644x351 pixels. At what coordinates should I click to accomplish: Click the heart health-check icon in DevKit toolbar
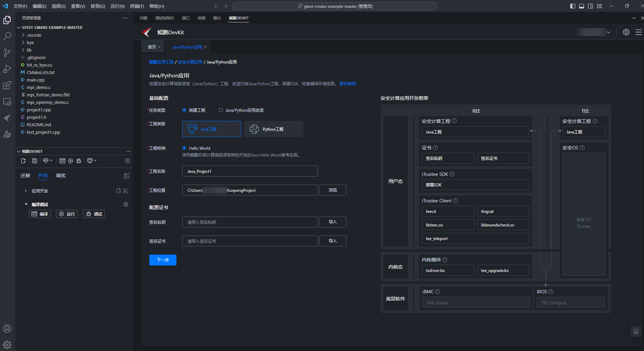pos(46,161)
